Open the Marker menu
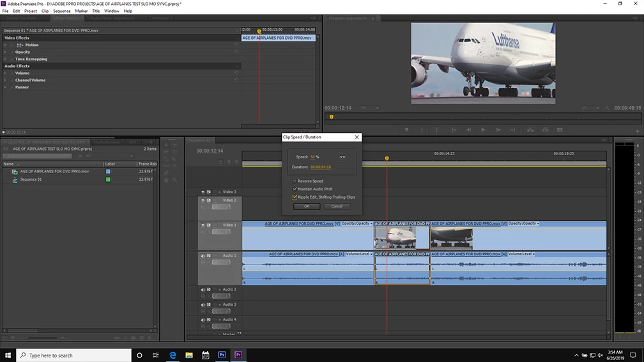Image resolution: width=644 pixels, height=362 pixels. tap(81, 11)
